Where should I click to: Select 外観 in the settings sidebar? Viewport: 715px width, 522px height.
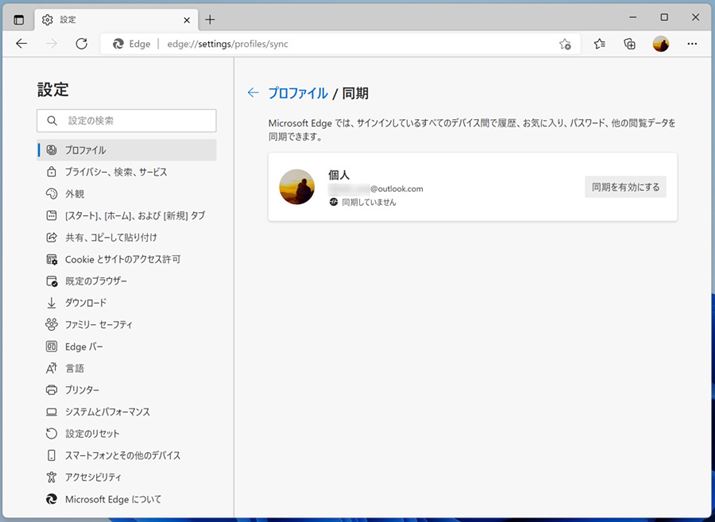75,194
